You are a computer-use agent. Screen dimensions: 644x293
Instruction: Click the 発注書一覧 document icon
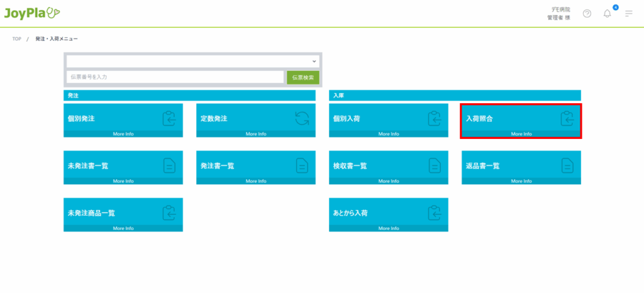pos(302,165)
